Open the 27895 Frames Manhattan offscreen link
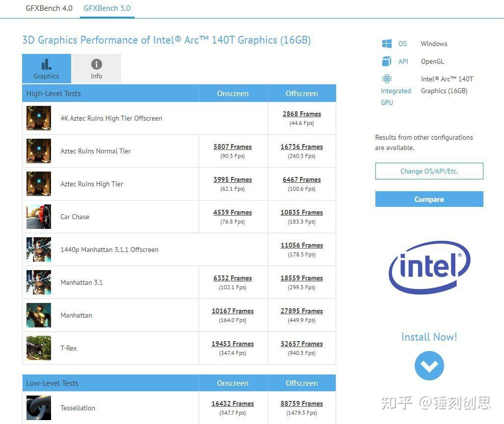 pyautogui.click(x=301, y=311)
